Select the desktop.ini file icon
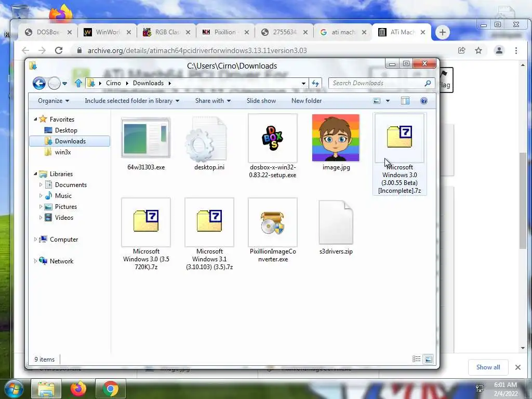This screenshot has height=399, width=532. click(206, 139)
